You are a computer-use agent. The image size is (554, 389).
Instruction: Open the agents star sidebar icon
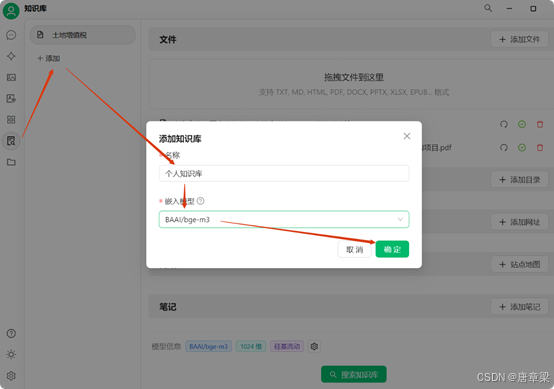[x=11, y=56]
